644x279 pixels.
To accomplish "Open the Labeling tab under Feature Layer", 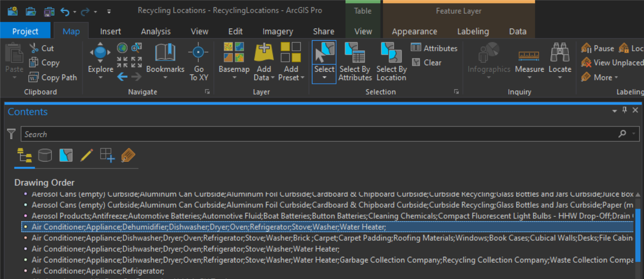I will pos(473,31).
